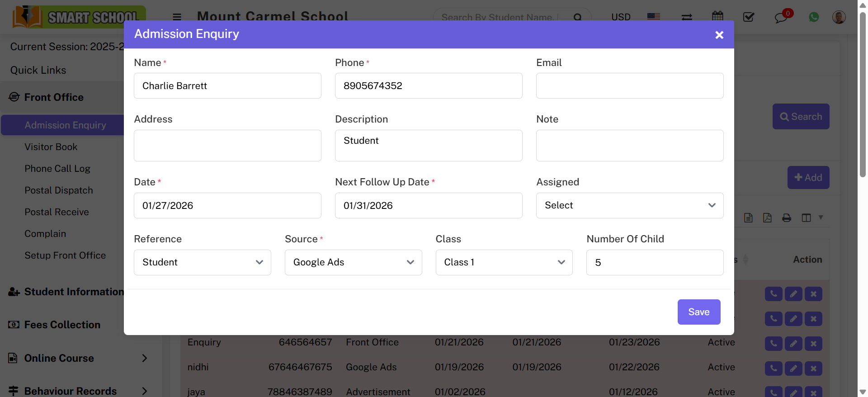The image size is (868, 397).
Task: Open the chat notifications icon
Action: (781, 18)
